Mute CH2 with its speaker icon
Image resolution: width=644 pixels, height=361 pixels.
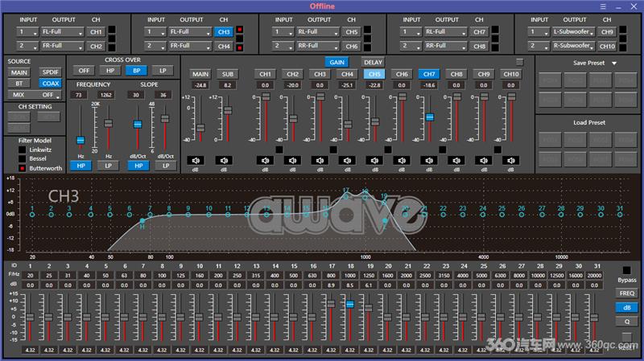(292, 160)
